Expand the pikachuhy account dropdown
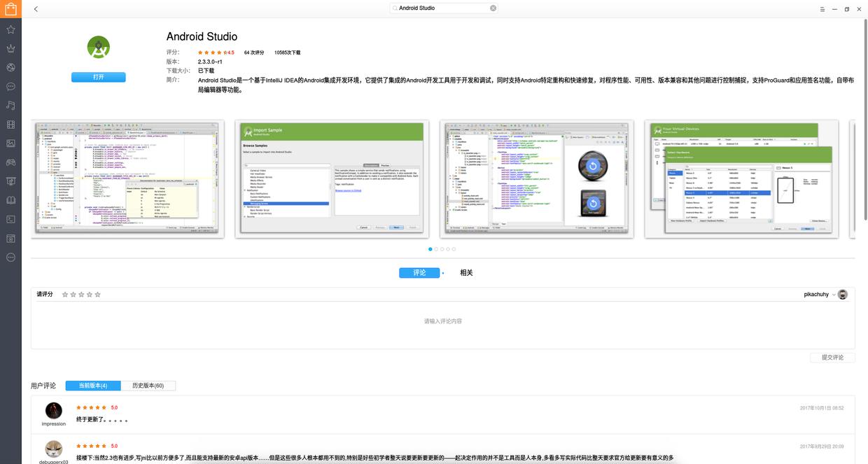 tap(833, 295)
